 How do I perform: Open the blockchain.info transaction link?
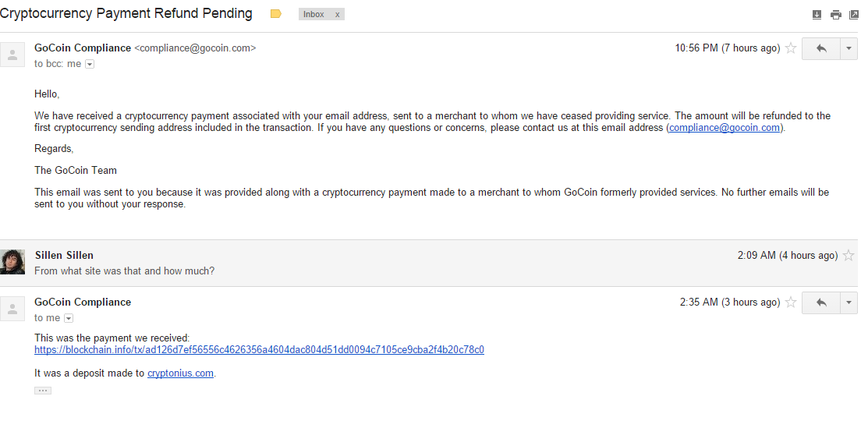click(x=259, y=349)
